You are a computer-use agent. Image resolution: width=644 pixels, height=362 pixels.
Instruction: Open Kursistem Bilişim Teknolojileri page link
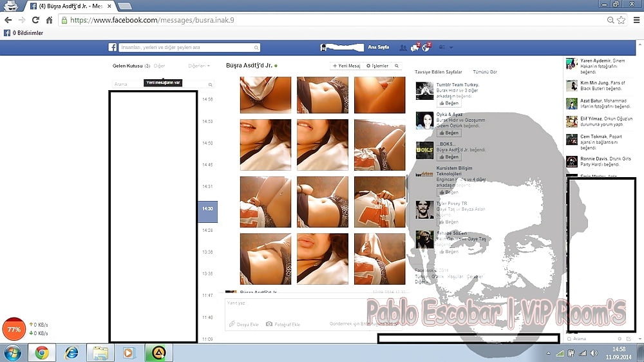click(x=454, y=171)
